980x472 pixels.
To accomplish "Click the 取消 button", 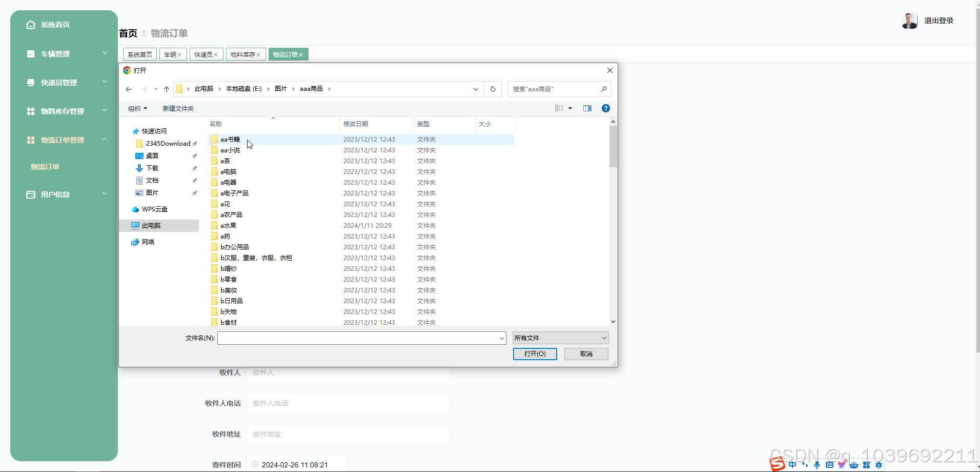I will pos(586,354).
